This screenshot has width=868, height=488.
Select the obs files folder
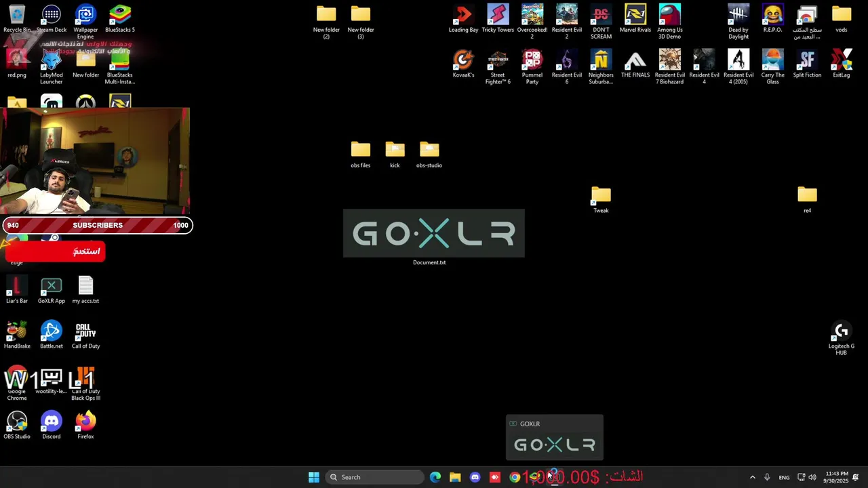tap(361, 155)
